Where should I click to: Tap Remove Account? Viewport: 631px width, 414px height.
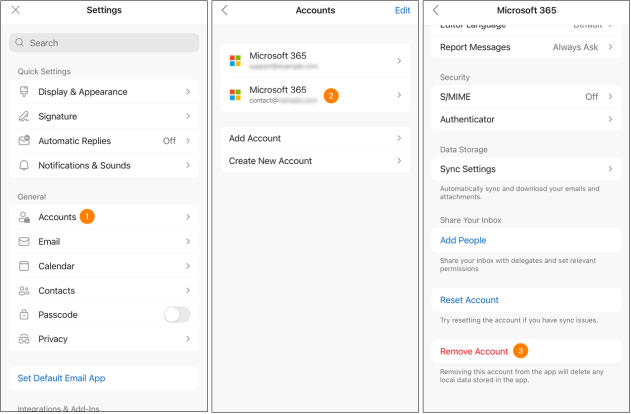click(474, 352)
